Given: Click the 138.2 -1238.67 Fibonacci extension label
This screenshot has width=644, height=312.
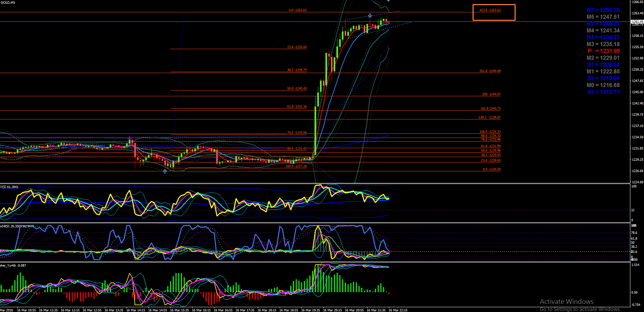Looking at the screenshot, I should tap(490, 117).
